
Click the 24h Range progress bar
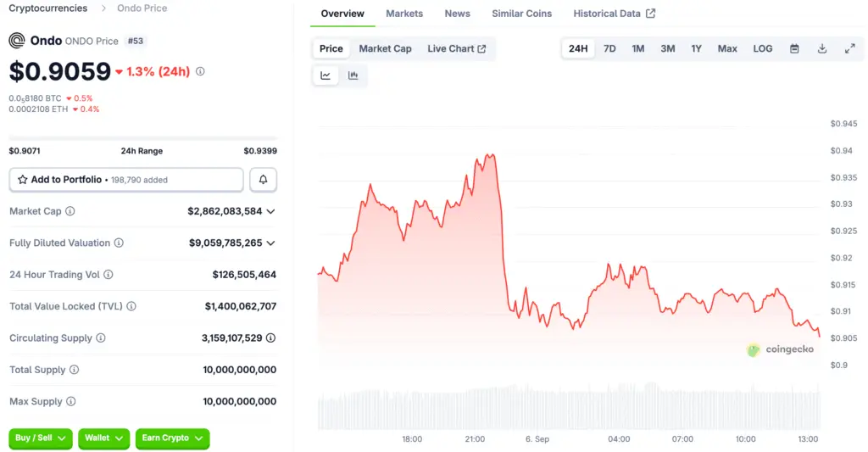point(142,138)
